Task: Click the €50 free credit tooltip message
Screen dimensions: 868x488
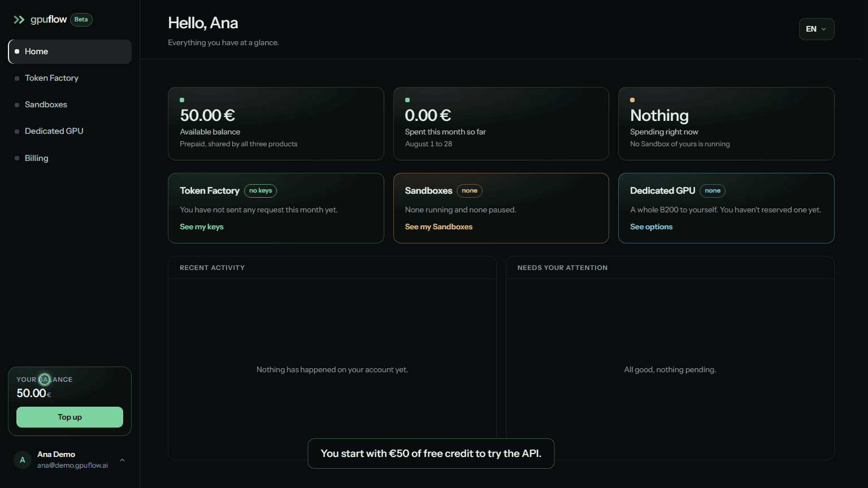Action: [x=431, y=454]
